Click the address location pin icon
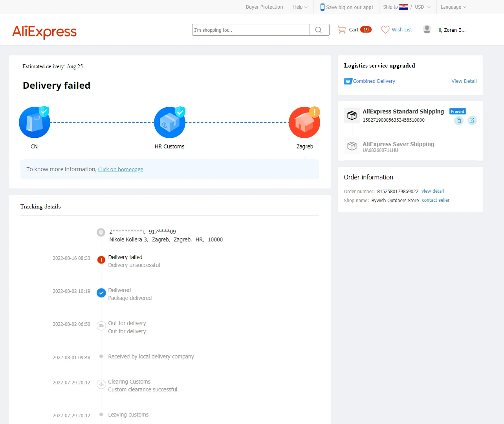Screen dimensions: 504x424 [x=101, y=232]
